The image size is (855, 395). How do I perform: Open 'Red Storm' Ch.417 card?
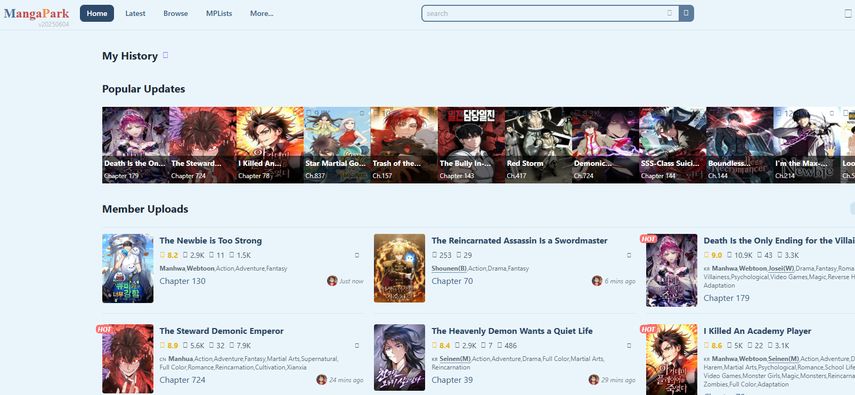coord(538,145)
